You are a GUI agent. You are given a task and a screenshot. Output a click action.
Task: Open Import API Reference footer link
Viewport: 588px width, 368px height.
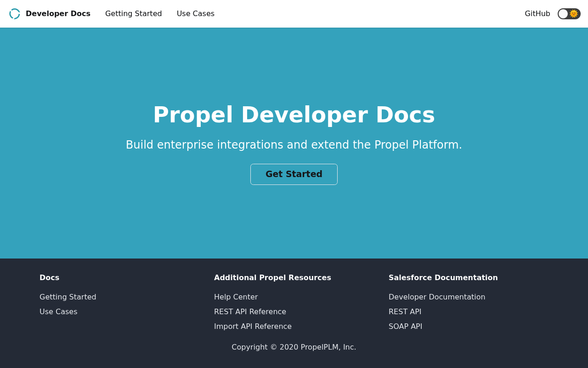click(x=253, y=327)
